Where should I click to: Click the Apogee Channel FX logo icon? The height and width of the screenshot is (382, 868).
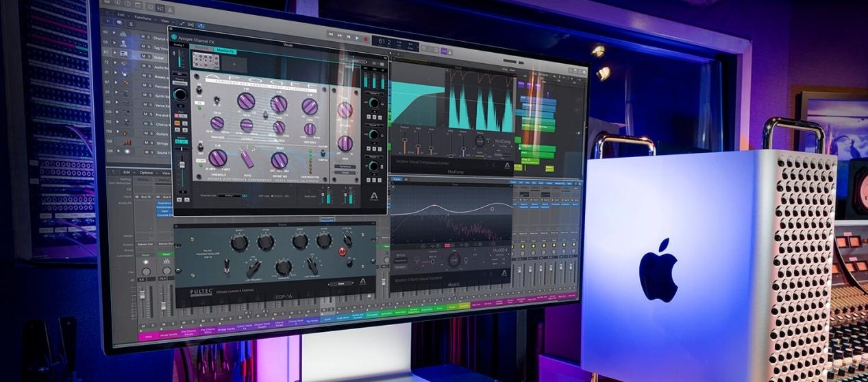(175, 38)
